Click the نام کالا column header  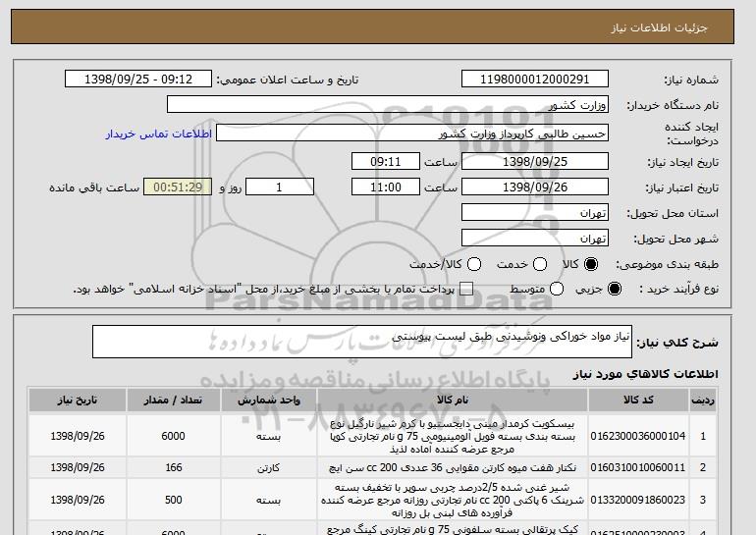point(453,401)
